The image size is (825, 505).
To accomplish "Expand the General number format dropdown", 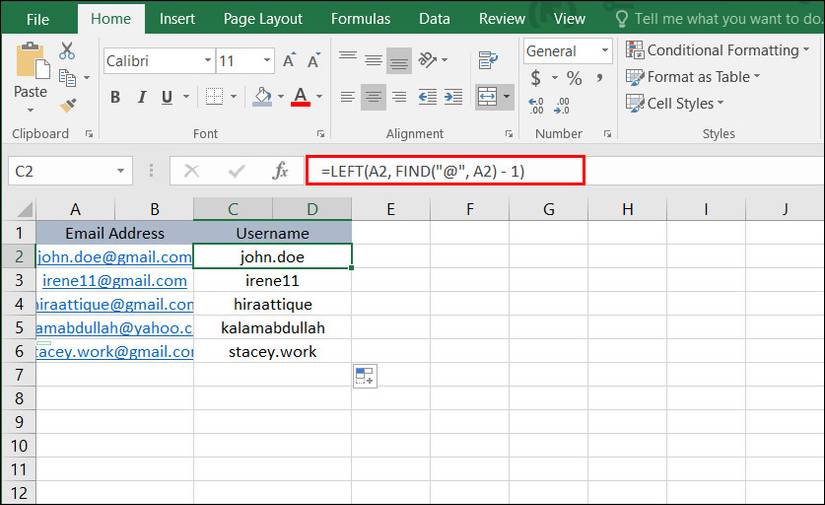I will pos(605,51).
